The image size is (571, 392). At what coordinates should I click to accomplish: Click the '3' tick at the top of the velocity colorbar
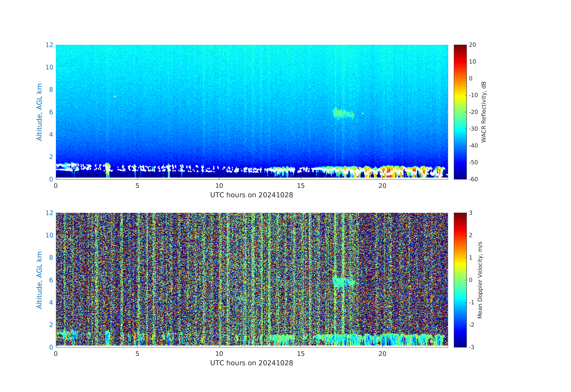point(471,213)
